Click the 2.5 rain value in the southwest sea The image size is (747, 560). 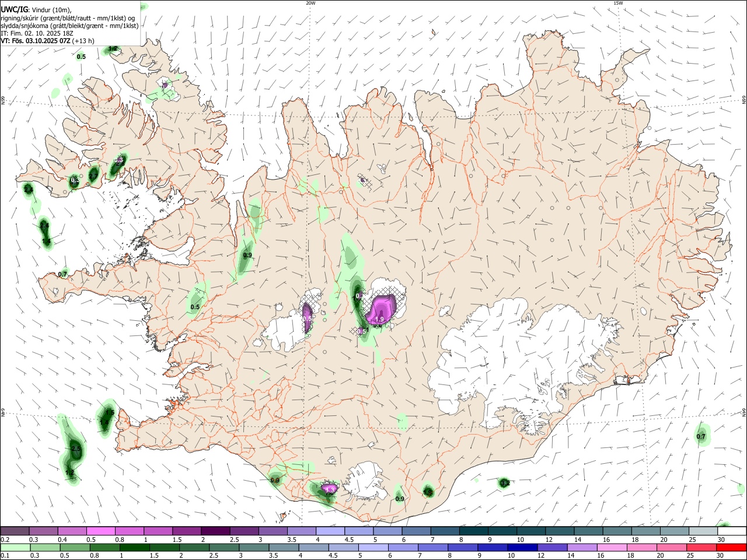75,449
